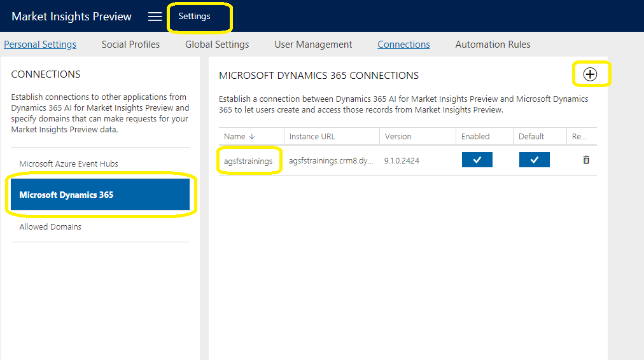This screenshot has width=644, height=360.
Task: Click version 9.1.0.2424 cell
Action: coord(402,160)
